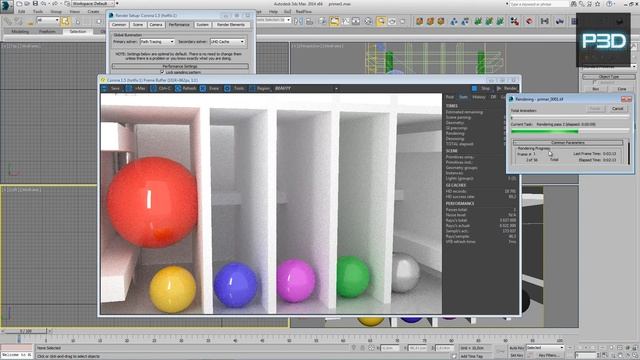640x360 pixels.
Task: Click the Open File icon in quick access toolbar
Action: [27, 4]
